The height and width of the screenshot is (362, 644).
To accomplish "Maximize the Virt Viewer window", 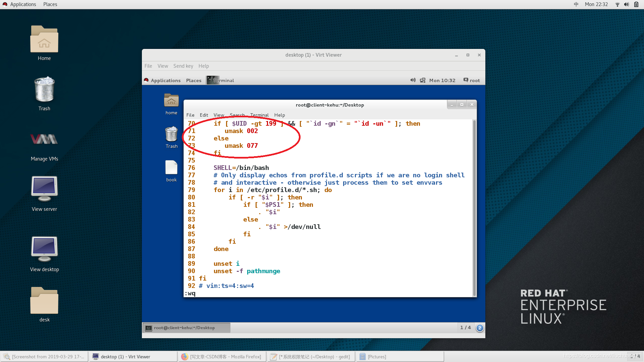I will point(468,55).
